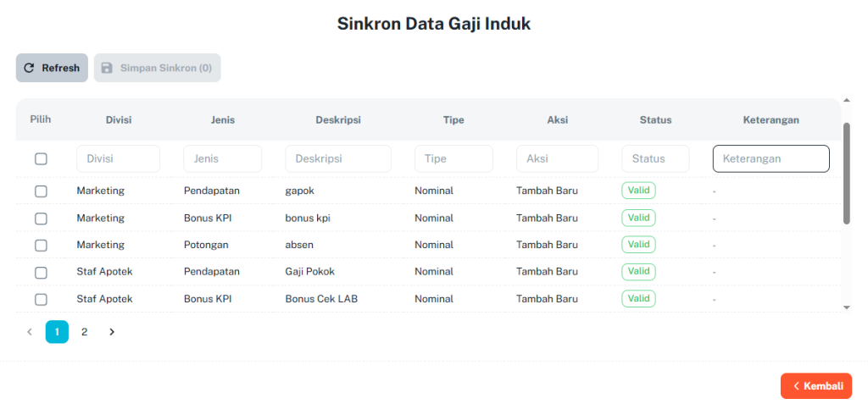Select the Staf Apotek Gaji Pokok checkbox
Viewport: 868px width, 404px height.
(x=41, y=272)
